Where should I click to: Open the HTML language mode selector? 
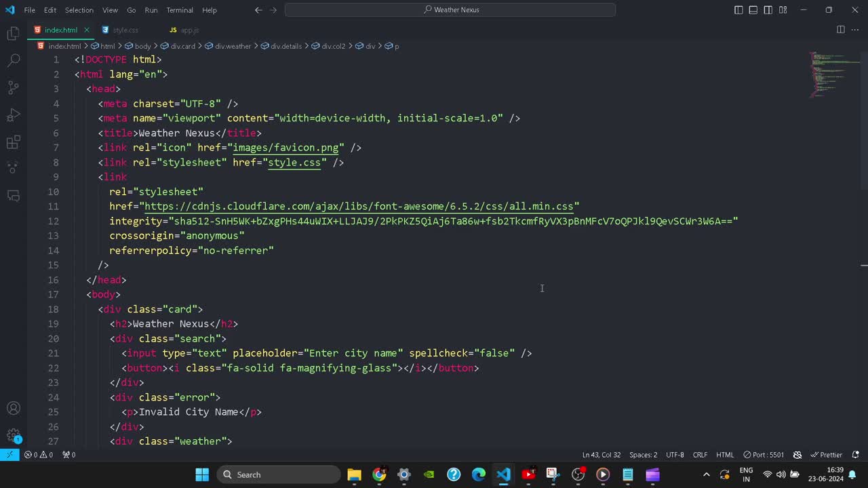pyautogui.click(x=725, y=455)
